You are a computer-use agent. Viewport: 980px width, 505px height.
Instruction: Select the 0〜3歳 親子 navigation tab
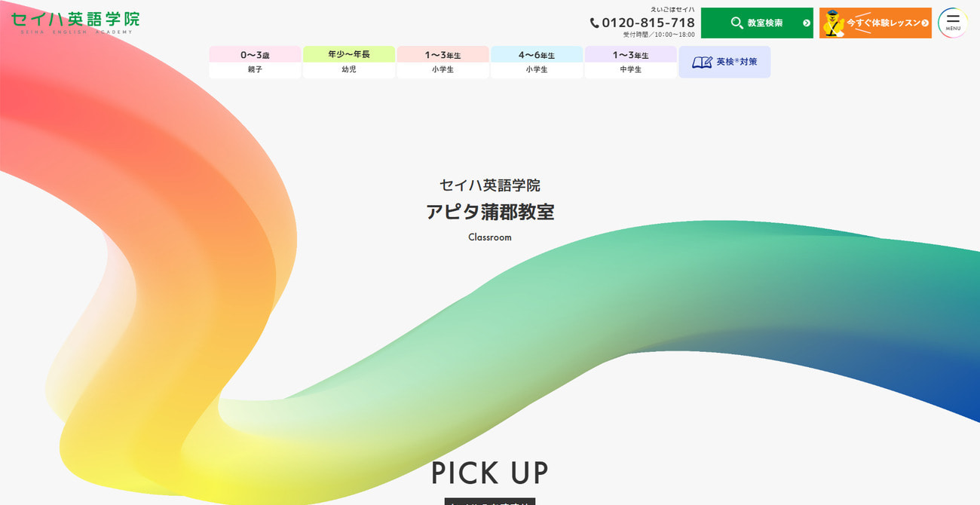(254, 62)
